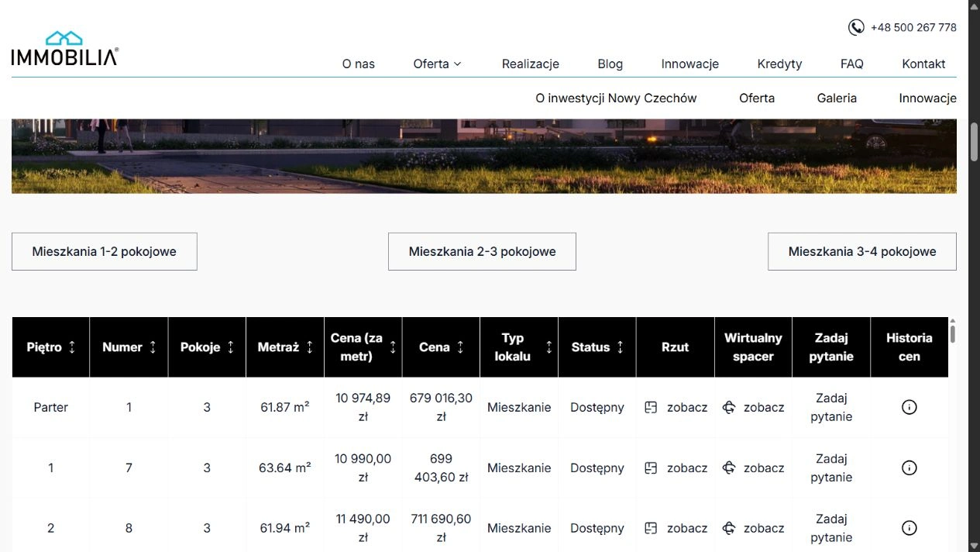View floor plan icon for apartment 1

[x=651, y=407]
